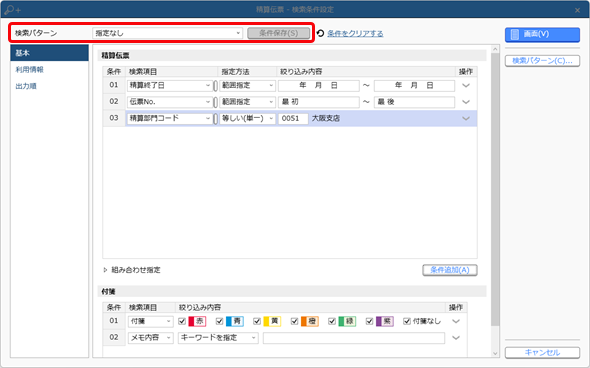
Task: Click the 画面(V) button
Action: (542, 34)
